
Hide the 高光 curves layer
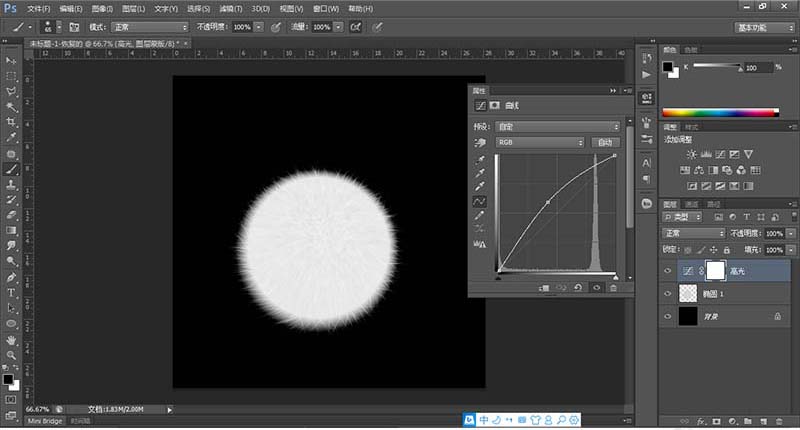coord(668,271)
